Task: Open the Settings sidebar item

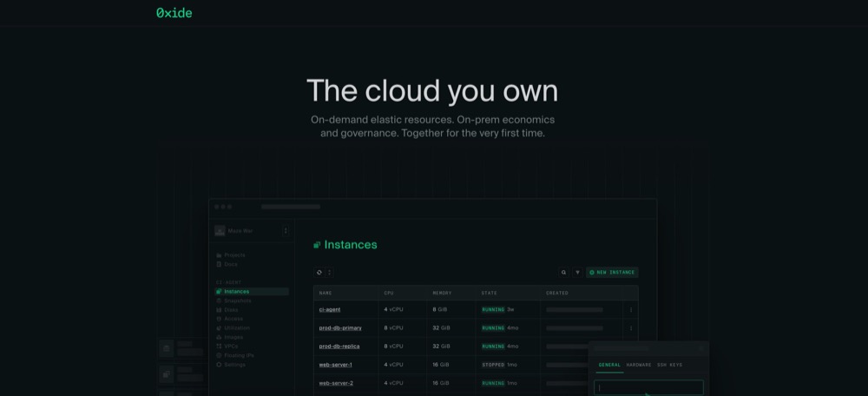Action: pos(233,365)
